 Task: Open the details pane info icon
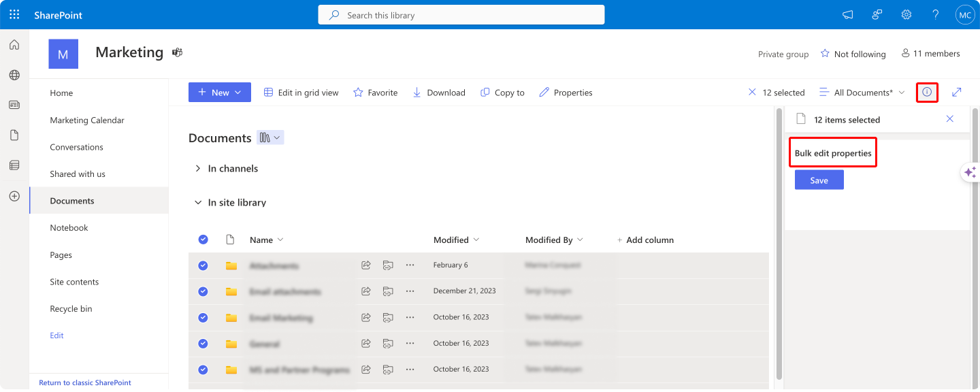(x=927, y=92)
